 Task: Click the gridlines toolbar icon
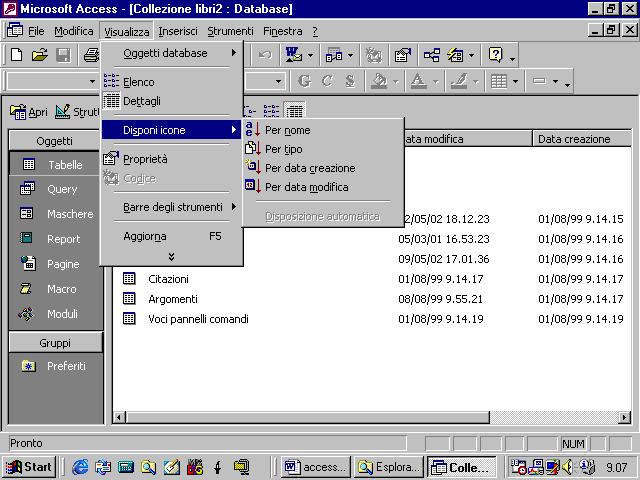[499, 81]
